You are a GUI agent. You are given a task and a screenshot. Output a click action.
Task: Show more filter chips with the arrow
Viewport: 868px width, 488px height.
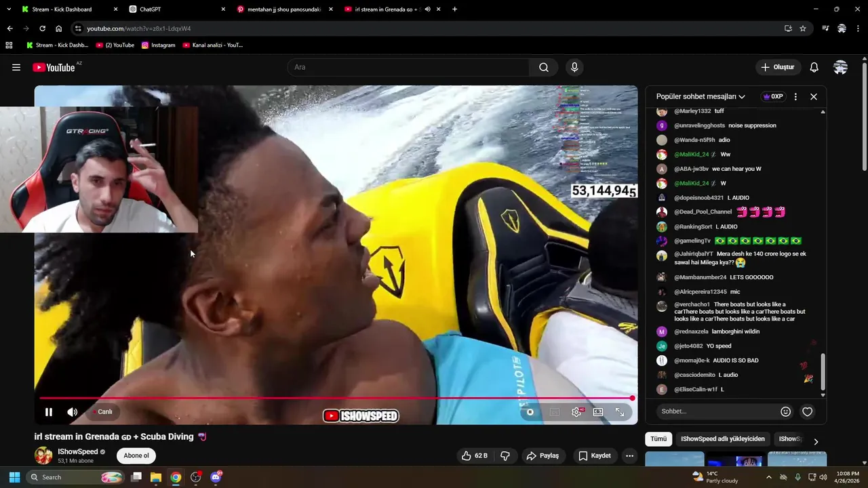click(816, 441)
